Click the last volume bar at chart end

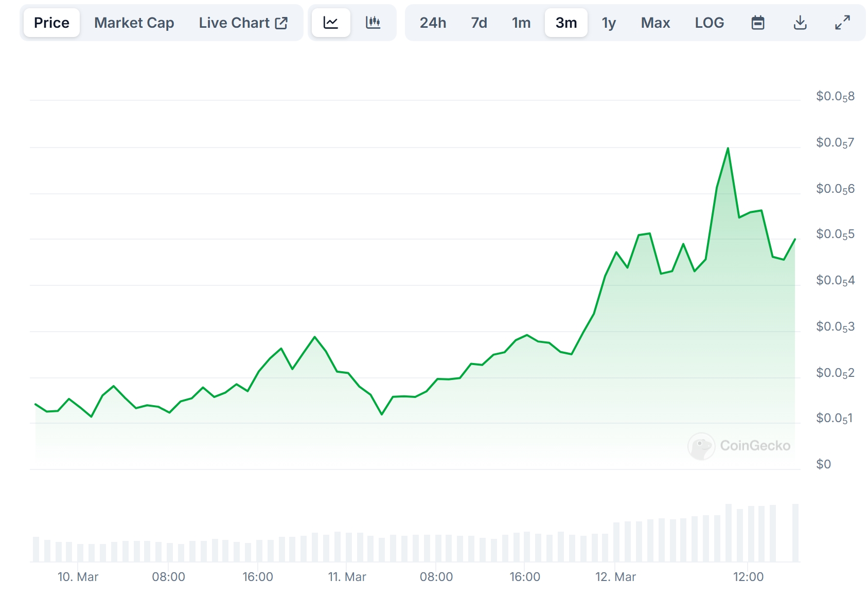(x=795, y=533)
